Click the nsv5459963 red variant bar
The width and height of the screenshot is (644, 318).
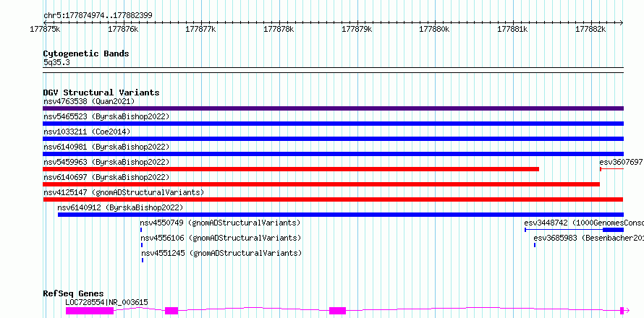291,169
